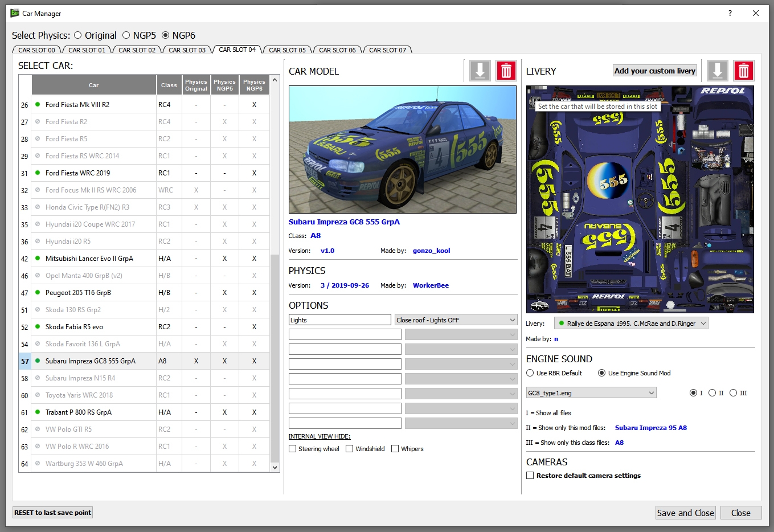Click the Subaru Impreza car model preview image
The image size is (774, 532).
click(403, 149)
